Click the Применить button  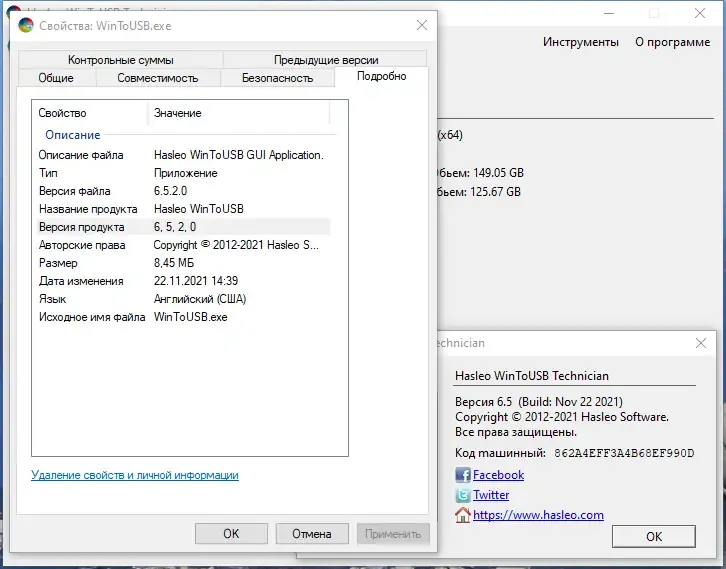[x=393, y=534]
